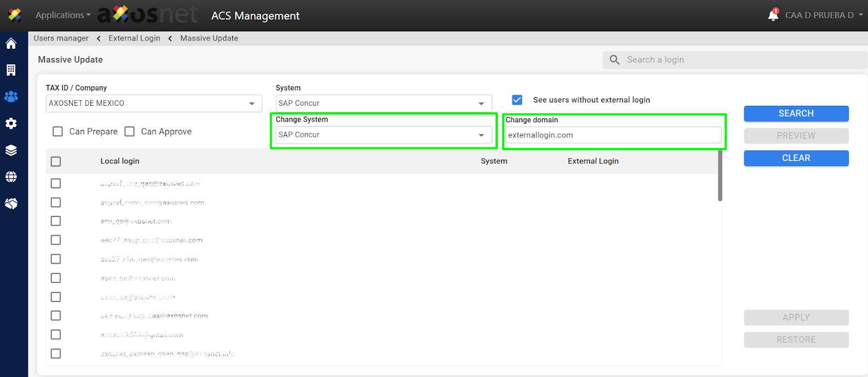The width and height of the screenshot is (868, 377).
Task: Tick the Can Approve checkbox
Action: coord(130,132)
